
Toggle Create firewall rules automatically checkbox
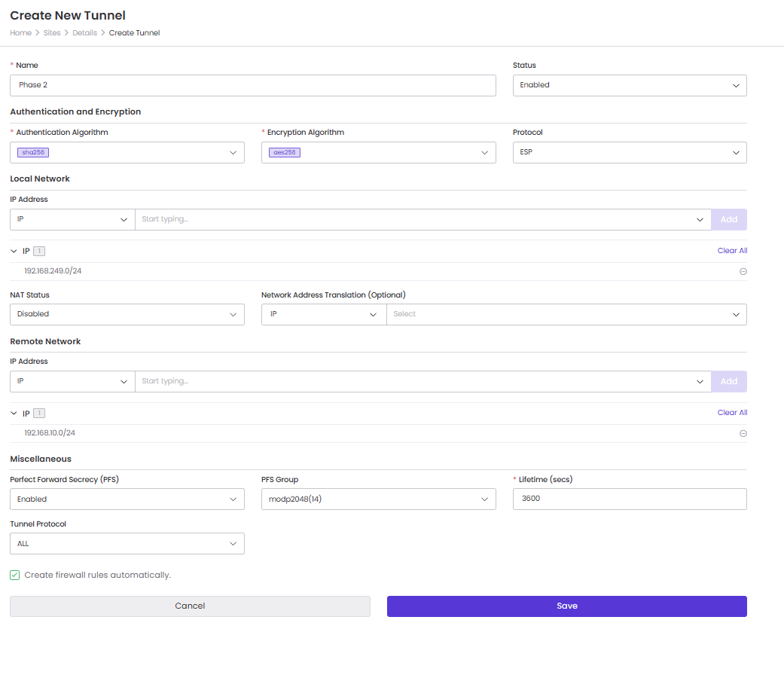click(14, 575)
